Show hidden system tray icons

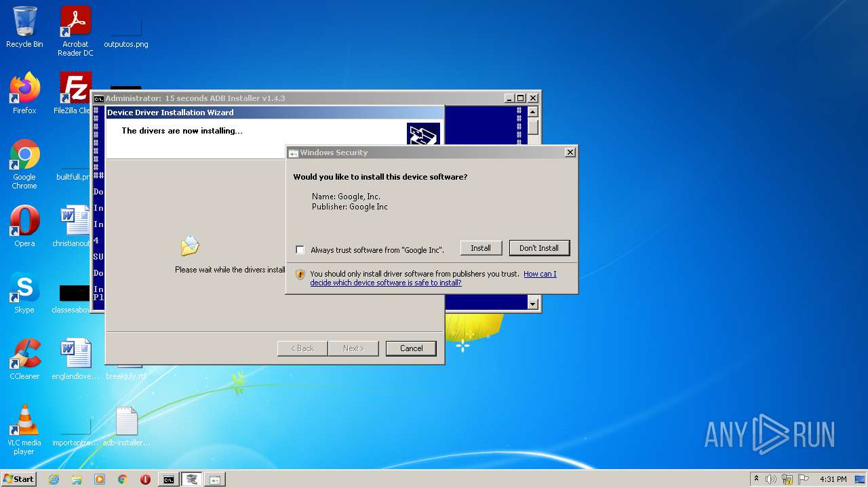[756, 479]
